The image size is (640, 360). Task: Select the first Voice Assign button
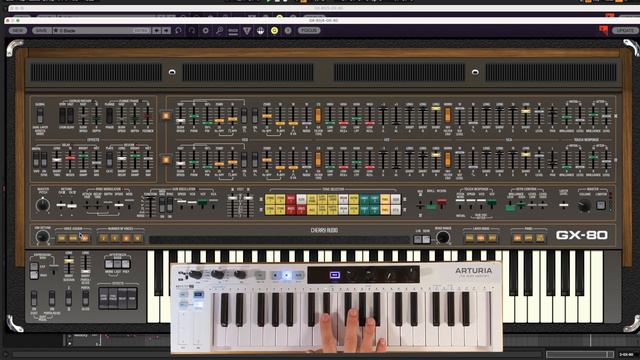click(62, 238)
